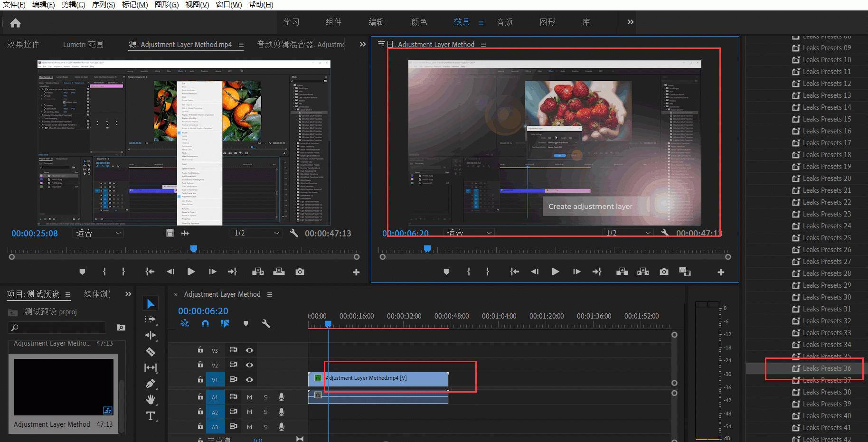Play the Program monitor video
This screenshot has width=868, height=442.
555,272
